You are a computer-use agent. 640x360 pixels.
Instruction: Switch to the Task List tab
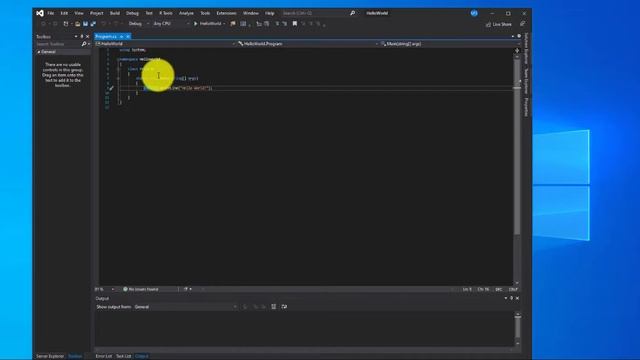[x=123, y=356]
